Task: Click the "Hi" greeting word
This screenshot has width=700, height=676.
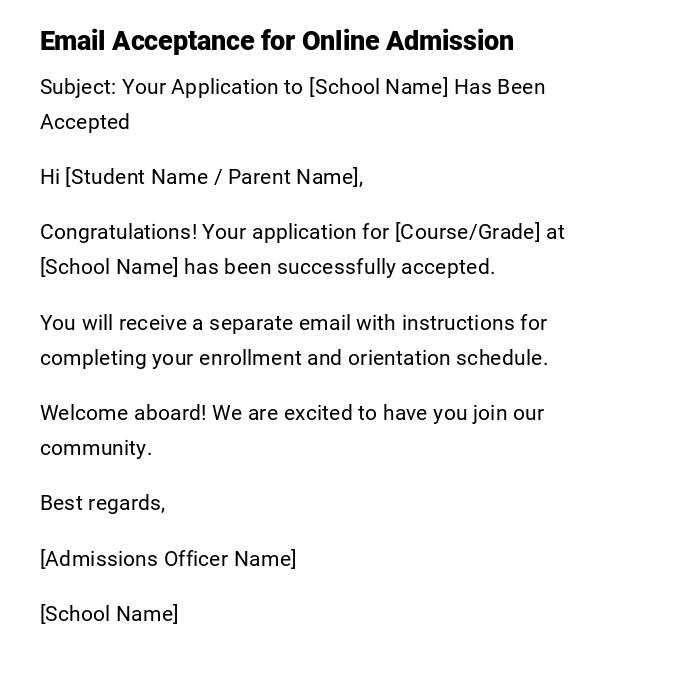Action: (x=49, y=177)
